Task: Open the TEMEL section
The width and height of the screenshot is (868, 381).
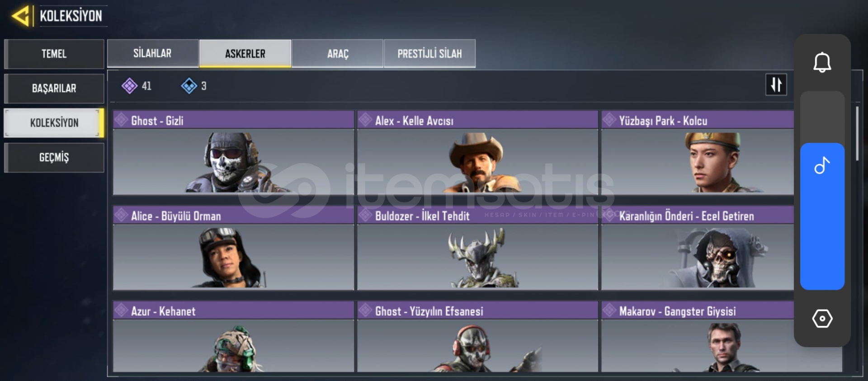Action: click(54, 54)
